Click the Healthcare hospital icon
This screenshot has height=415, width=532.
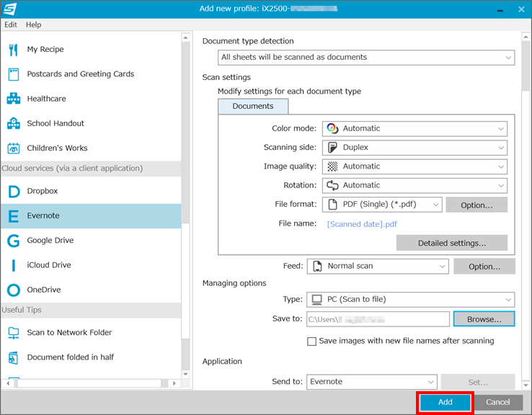[14, 99]
